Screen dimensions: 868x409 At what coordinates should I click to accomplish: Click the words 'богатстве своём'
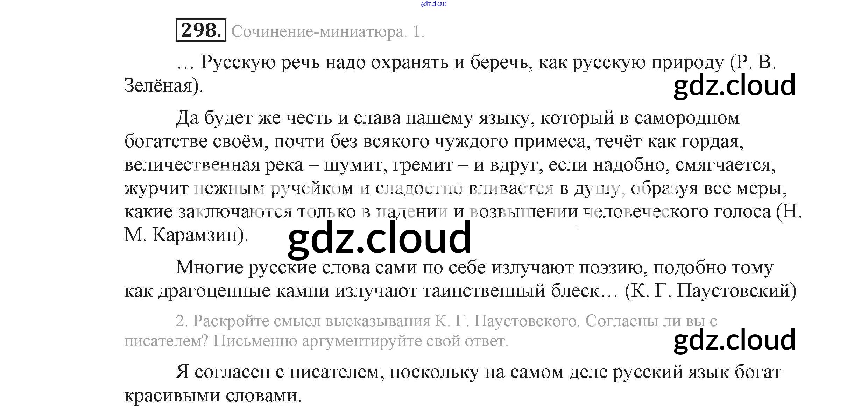tap(194, 142)
